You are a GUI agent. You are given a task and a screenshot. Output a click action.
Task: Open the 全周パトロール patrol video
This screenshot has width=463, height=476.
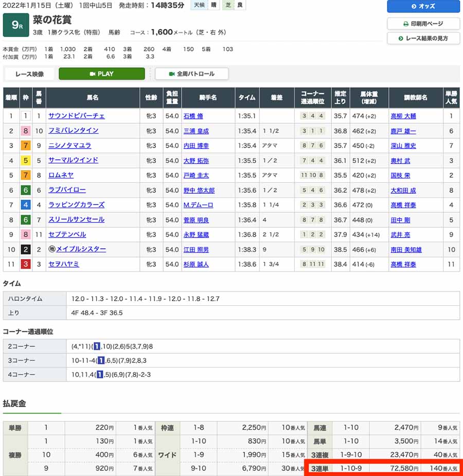point(192,74)
